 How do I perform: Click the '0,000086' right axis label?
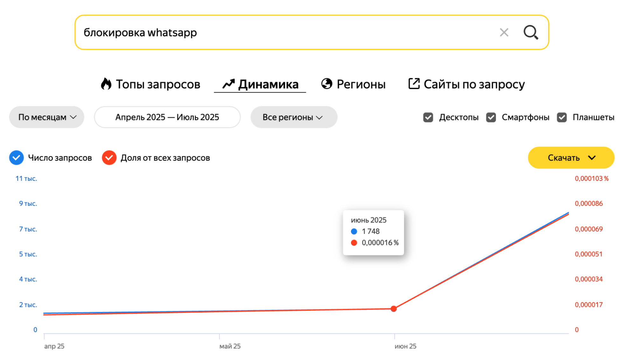tap(589, 203)
